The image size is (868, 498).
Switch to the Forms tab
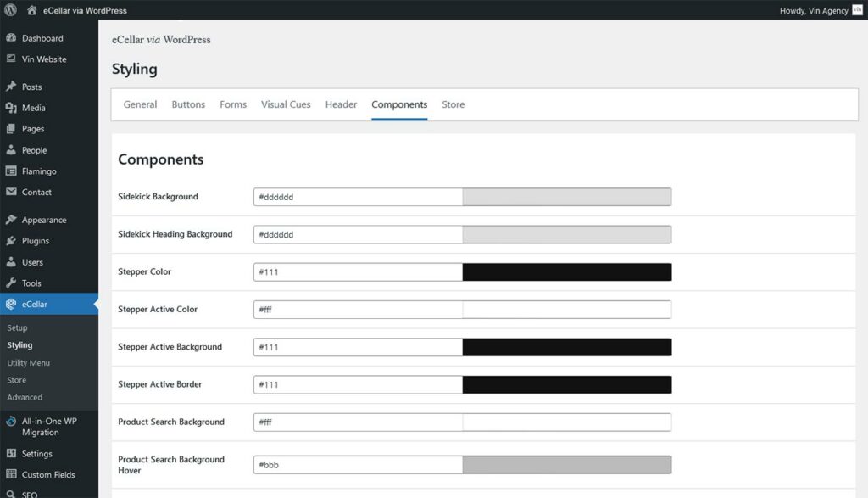232,104
